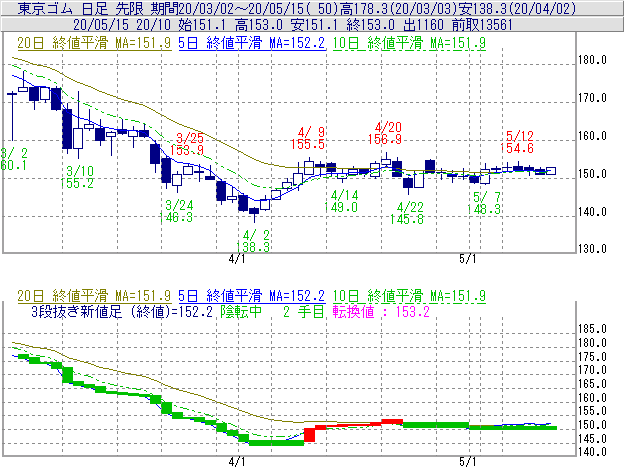Click the 20/05/15 20/10 date in second header
624x474 pixels.
[122, 25]
